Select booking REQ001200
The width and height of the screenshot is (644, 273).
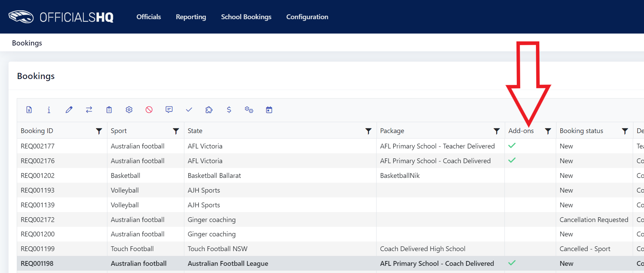(38, 234)
